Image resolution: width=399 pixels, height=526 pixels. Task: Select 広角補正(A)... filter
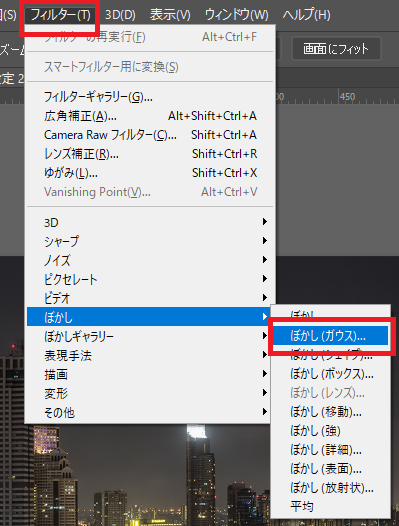tap(150, 116)
